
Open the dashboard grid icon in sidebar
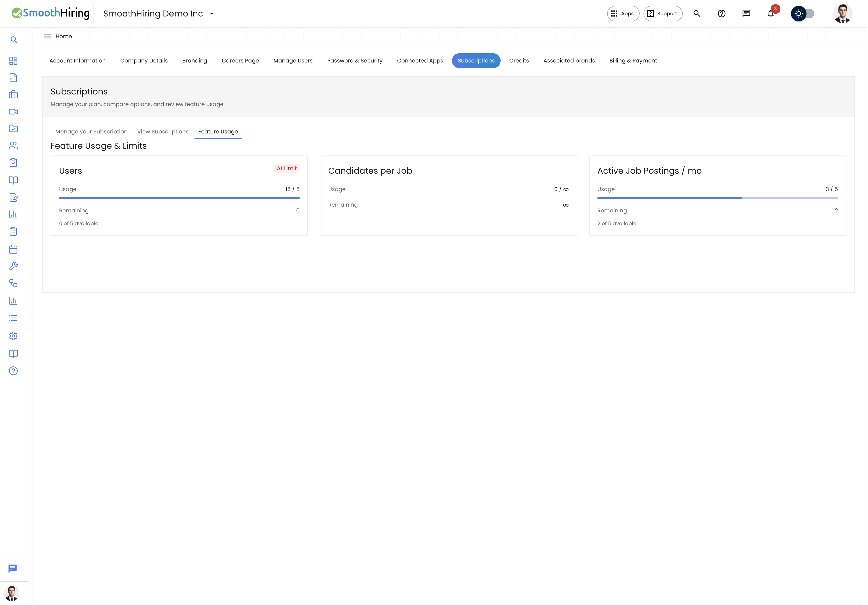13,61
